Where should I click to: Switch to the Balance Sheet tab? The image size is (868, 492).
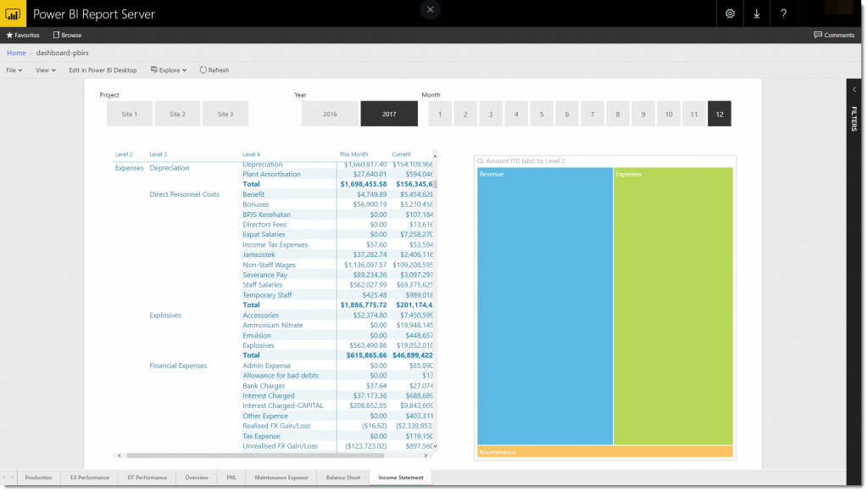(x=342, y=478)
